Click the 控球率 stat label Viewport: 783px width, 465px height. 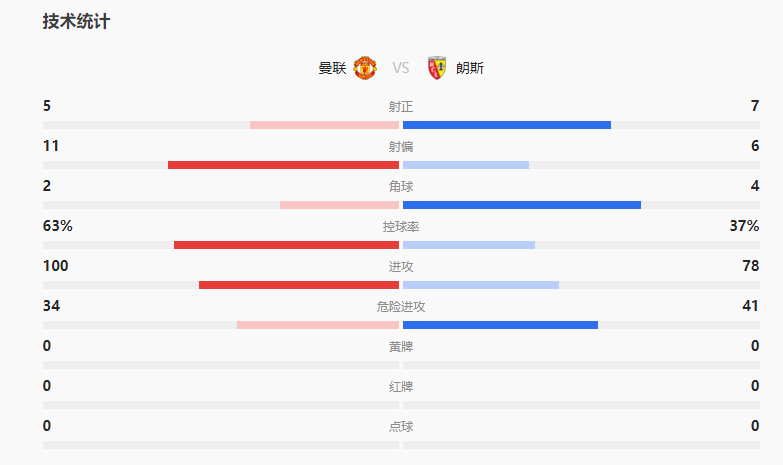[401, 227]
